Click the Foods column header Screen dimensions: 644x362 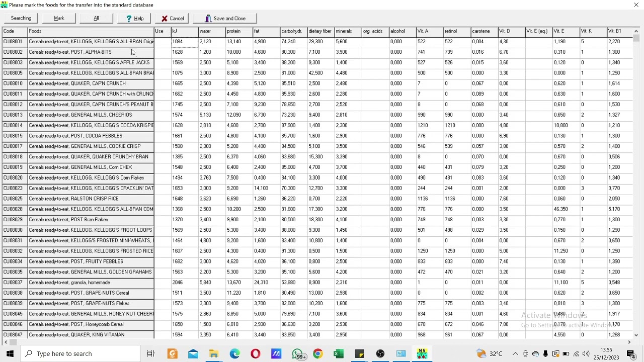coord(91,31)
